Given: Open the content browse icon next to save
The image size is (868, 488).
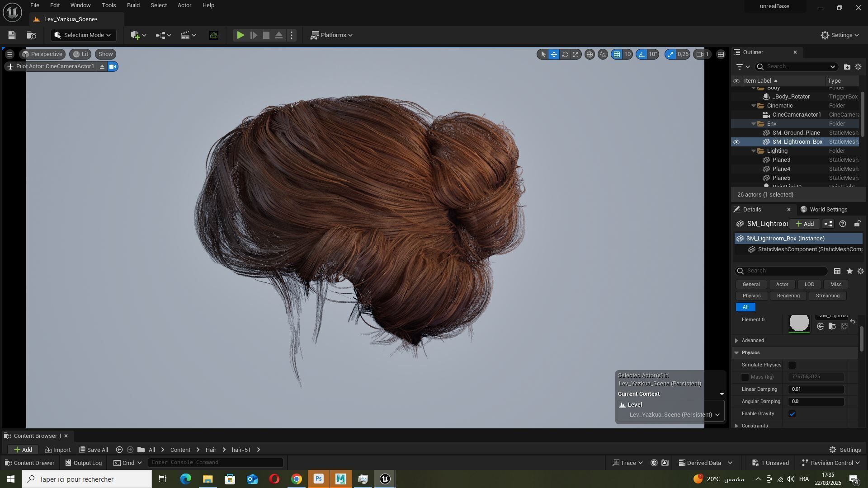Looking at the screenshot, I should [x=31, y=35].
